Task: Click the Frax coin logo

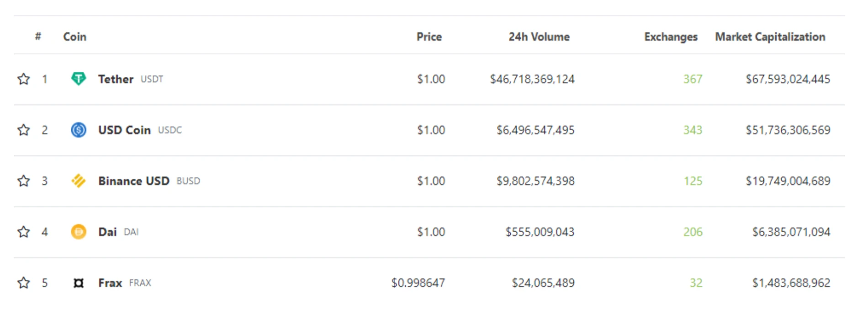Action: click(79, 283)
